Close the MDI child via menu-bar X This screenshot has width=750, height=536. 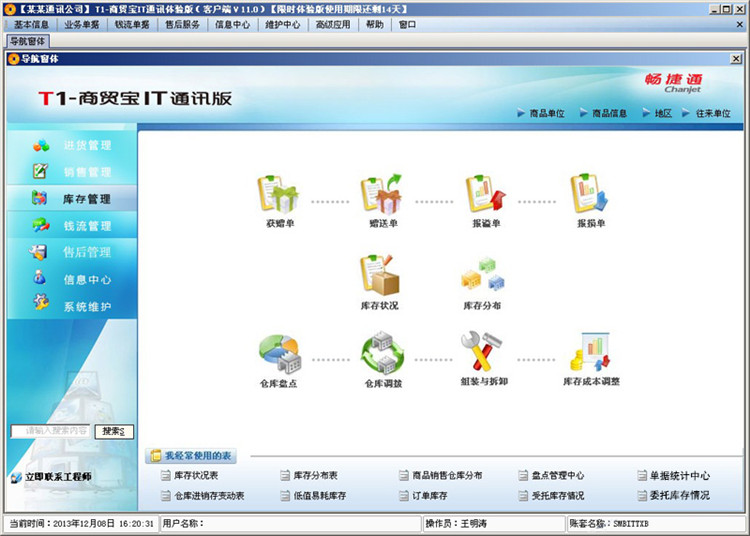point(739,24)
